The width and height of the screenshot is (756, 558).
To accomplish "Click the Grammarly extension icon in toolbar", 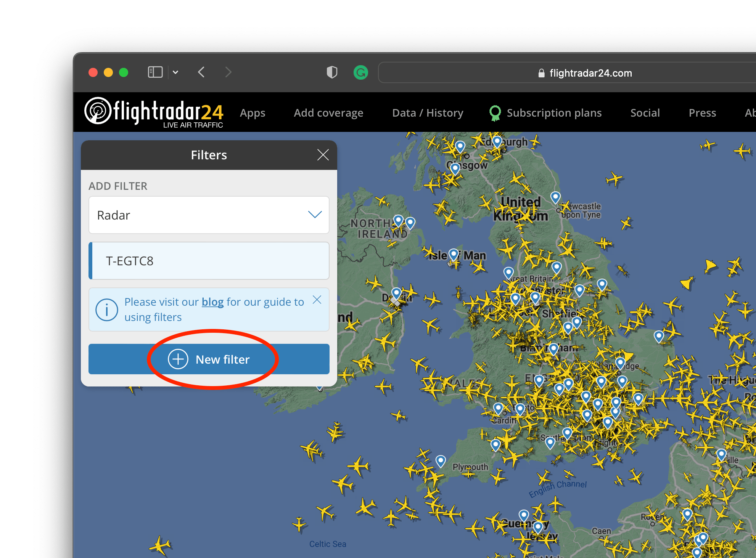I will (360, 72).
